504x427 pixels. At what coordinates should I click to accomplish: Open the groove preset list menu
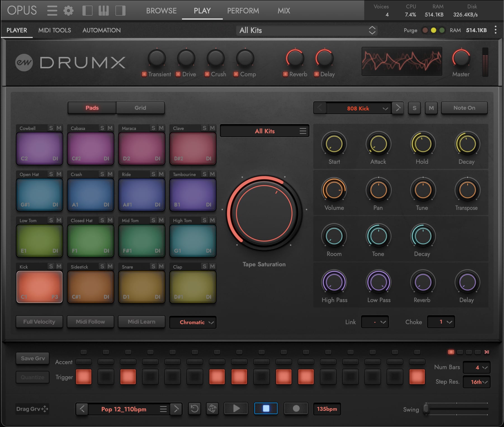tap(163, 409)
